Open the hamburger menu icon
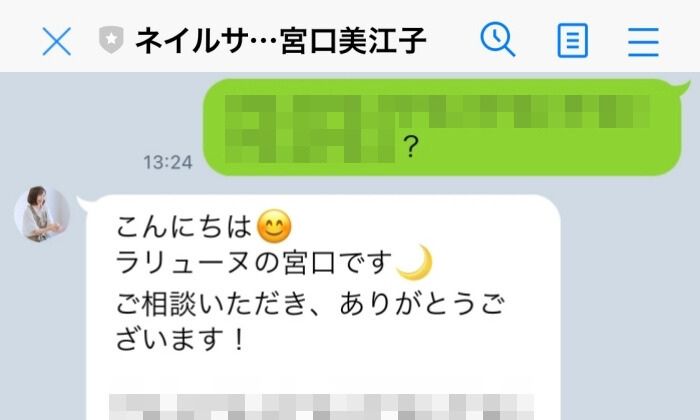The image size is (700, 420). [x=643, y=42]
